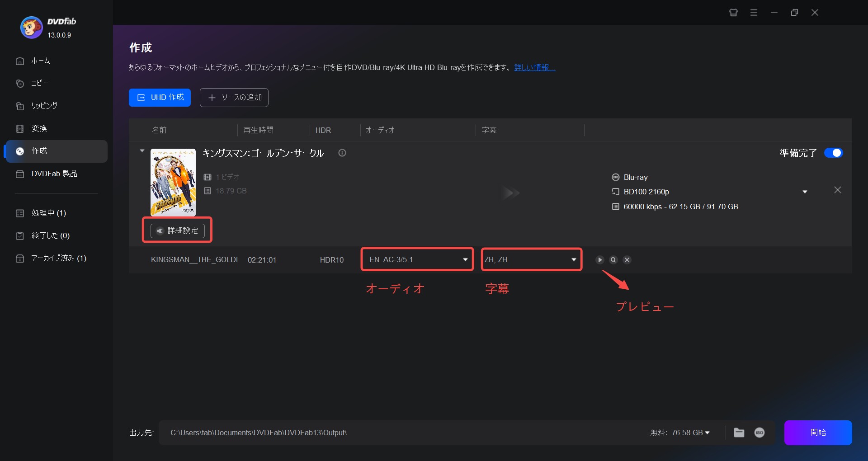This screenshot has height=461, width=868.
Task: Remove the source with the X icon
Action: [x=838, y=190]
